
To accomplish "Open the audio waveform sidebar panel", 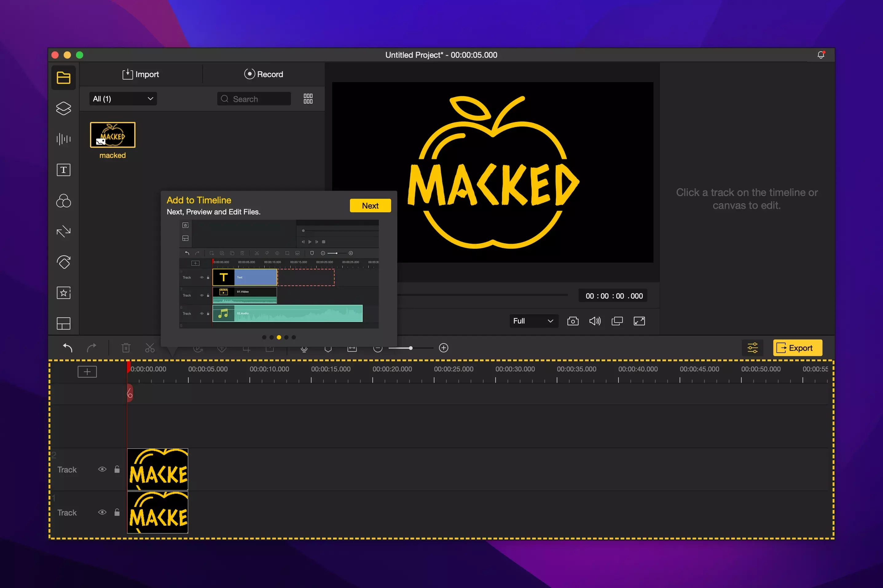I will tap(63, 139).
